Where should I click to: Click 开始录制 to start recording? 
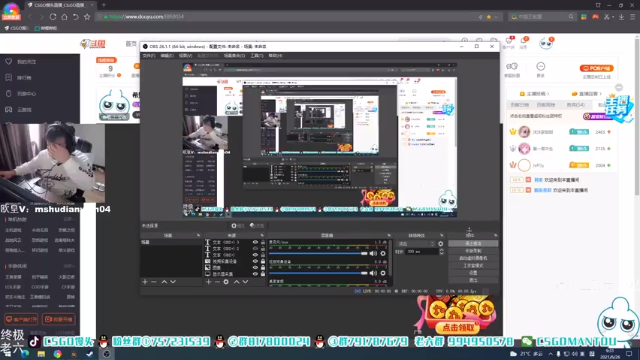tap(473, 251)
